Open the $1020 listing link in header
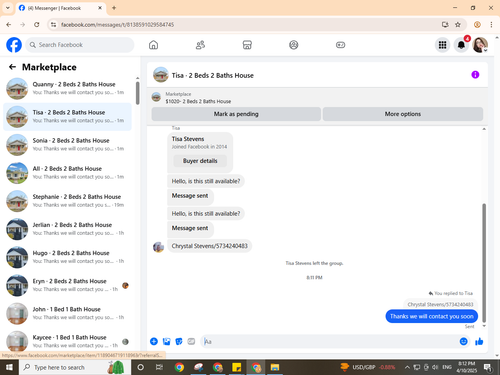 tap(198, 101)
